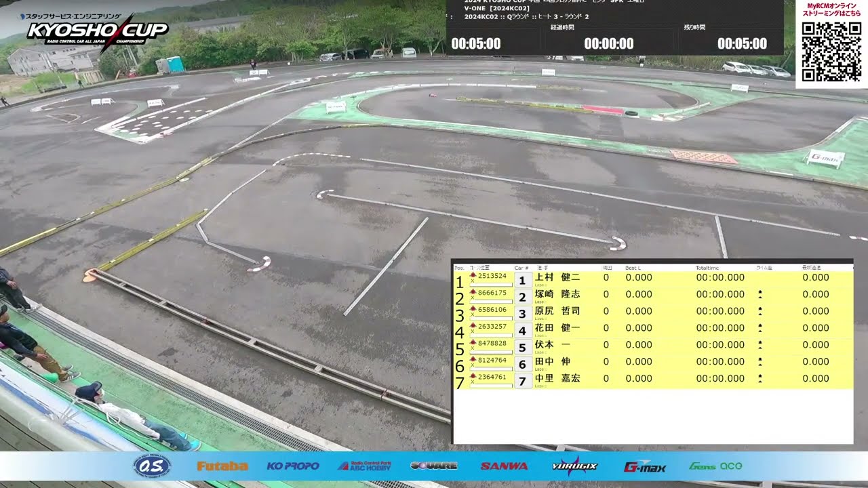Click the G-max trackside banner

825,159
